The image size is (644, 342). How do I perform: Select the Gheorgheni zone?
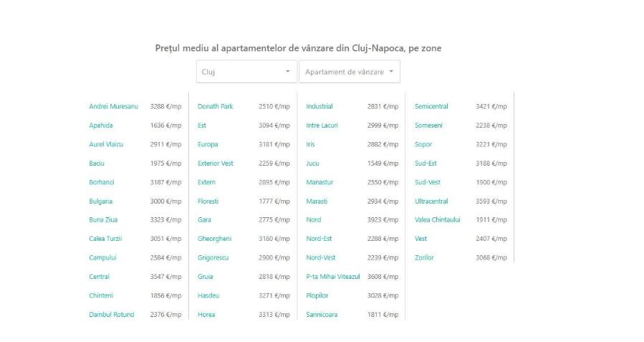coord(214,239)
